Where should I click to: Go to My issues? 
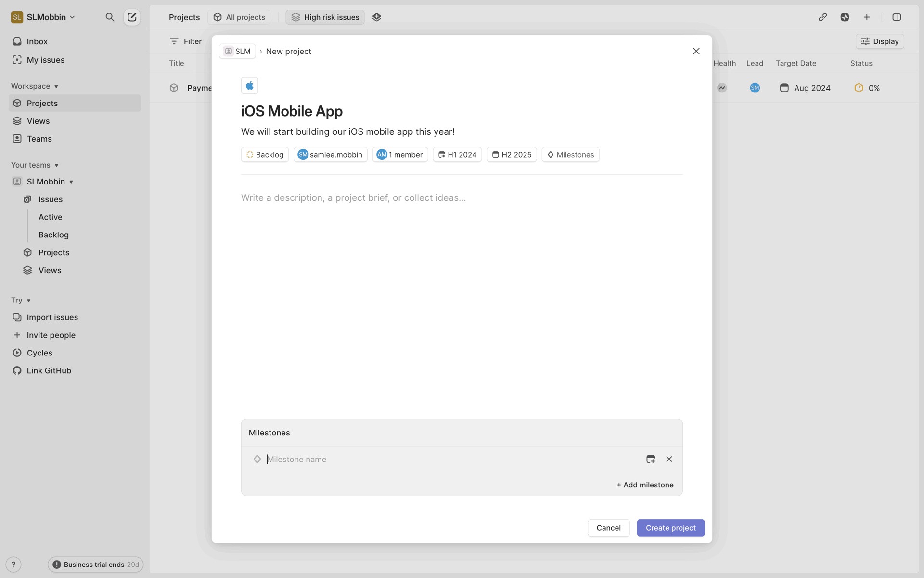75,60
